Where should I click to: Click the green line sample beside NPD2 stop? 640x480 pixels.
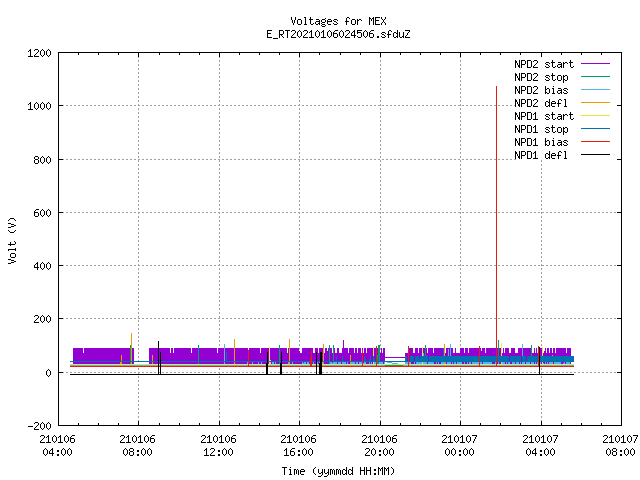point(596,77)
